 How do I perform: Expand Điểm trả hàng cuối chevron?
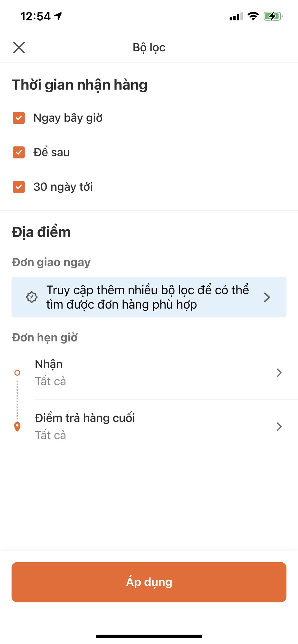[x=279, y=427]
